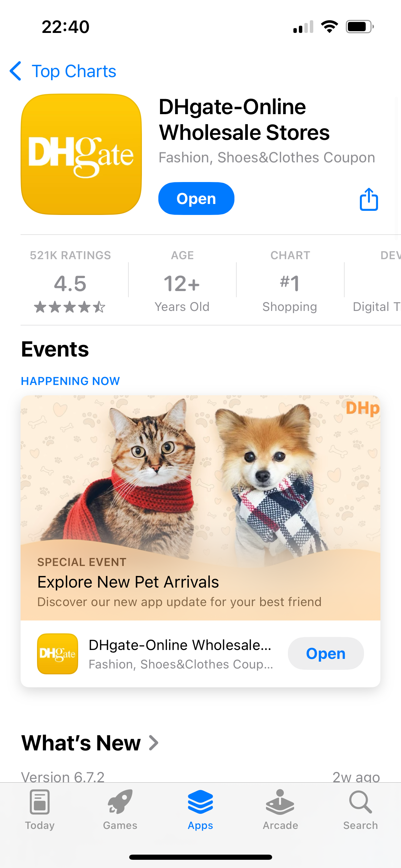
Task: Open the Arcade joystick tab
Action: [x=280, y=810]
